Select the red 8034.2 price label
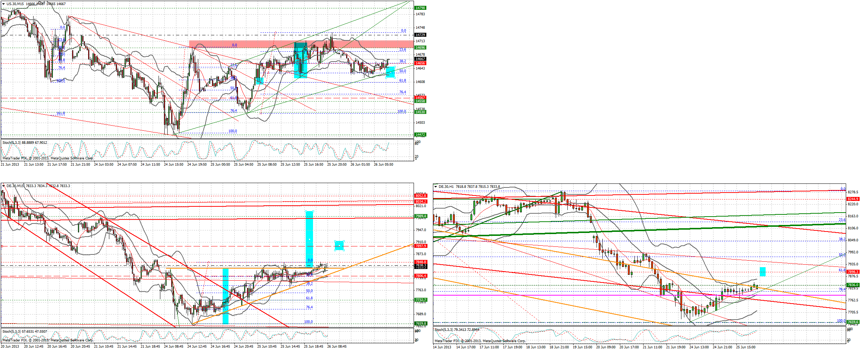Image resolution: width=868 pixels, height=356 pixels. [421, 202]
